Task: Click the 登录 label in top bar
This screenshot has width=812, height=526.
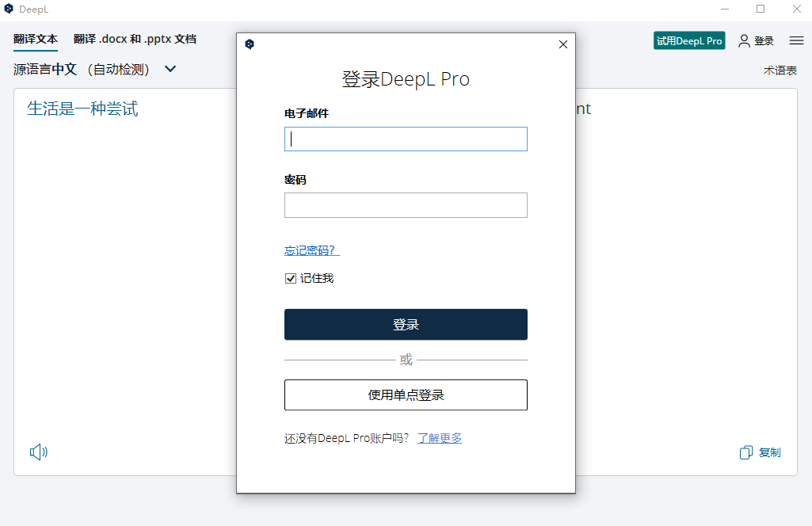Action: point(764,41)
